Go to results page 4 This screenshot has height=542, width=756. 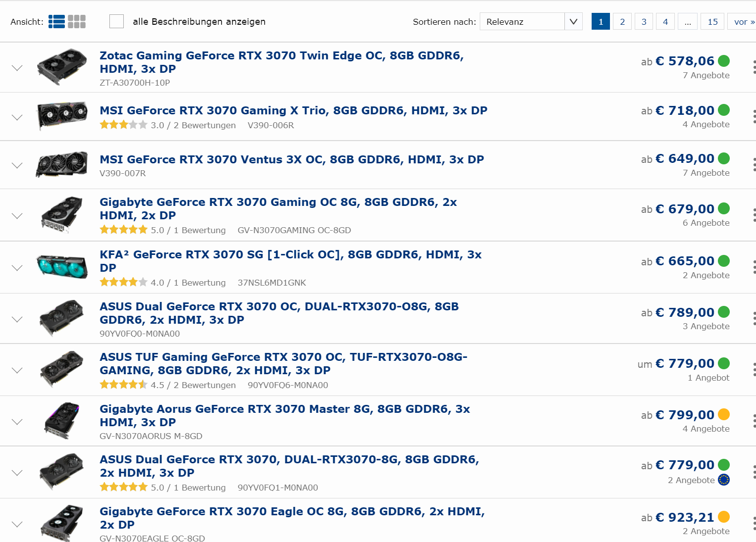click(665, 22)
